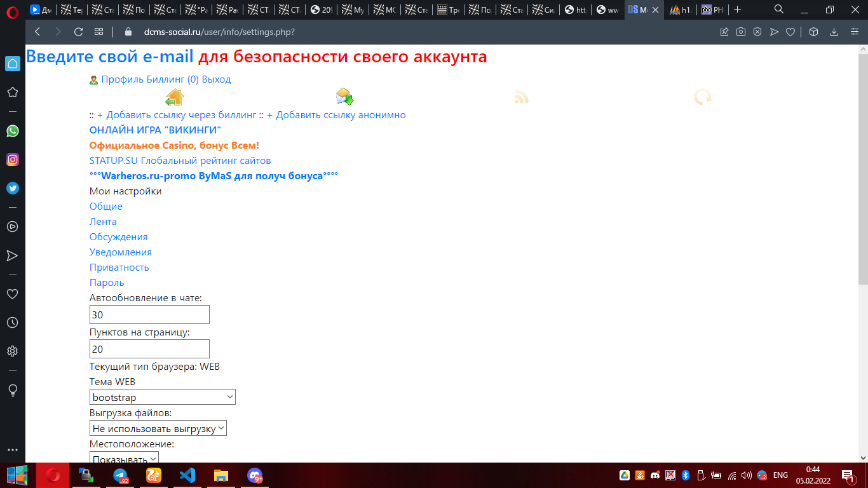Viewport: 868px width, 488px height.
Task: Click the home house icon on page
Action: pyautogui.click(x=174, y=97)
